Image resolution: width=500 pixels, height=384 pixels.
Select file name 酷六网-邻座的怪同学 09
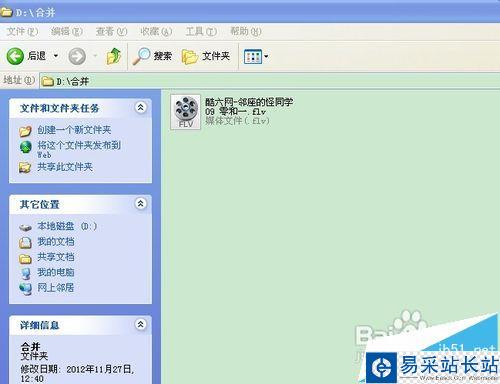[249, 106]
